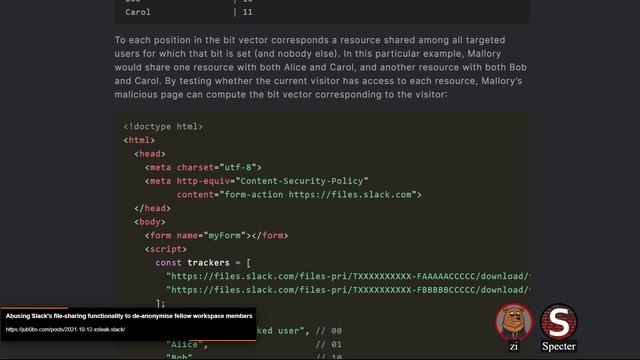
Task: Click the "Alice", // 01 code line
Action: 254,344
